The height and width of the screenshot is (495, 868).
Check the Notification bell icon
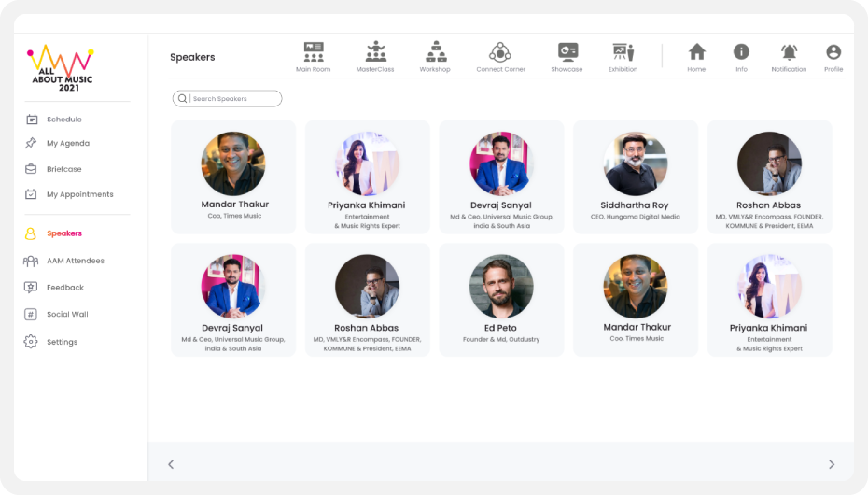point(789,52)
